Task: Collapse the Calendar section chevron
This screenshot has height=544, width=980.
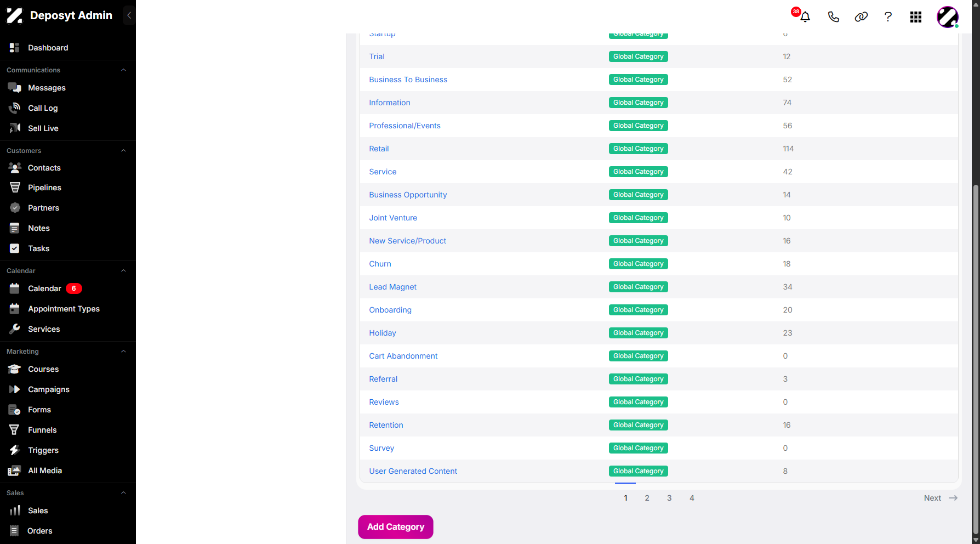Action: pyautogui.click(x=123, y=271)
